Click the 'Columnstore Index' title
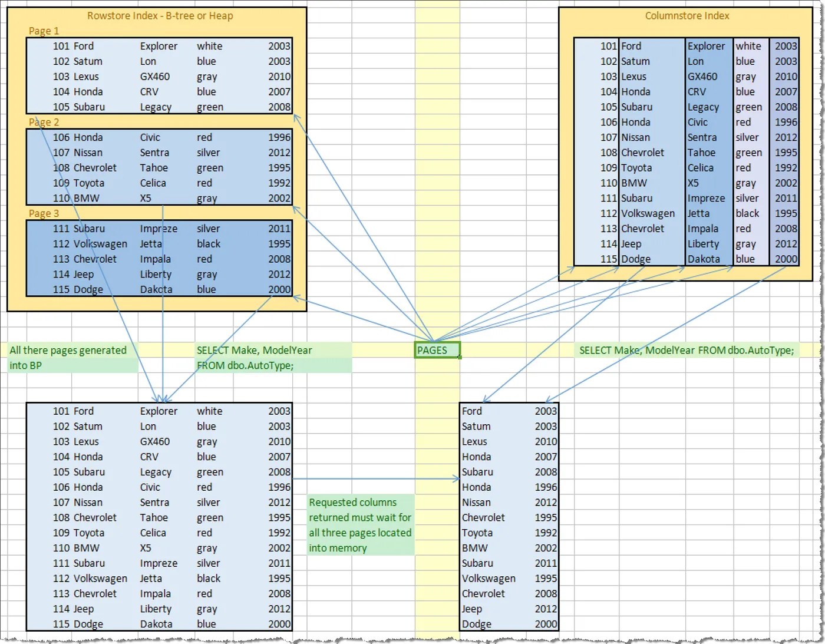 [x=687, y=16]
